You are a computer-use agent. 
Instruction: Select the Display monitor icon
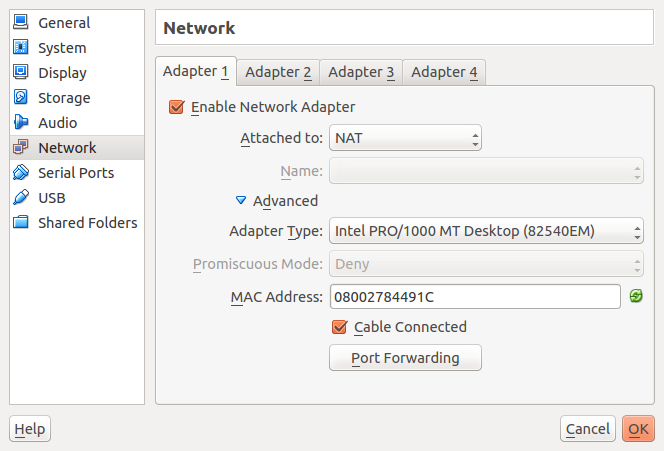coord(21,73)
